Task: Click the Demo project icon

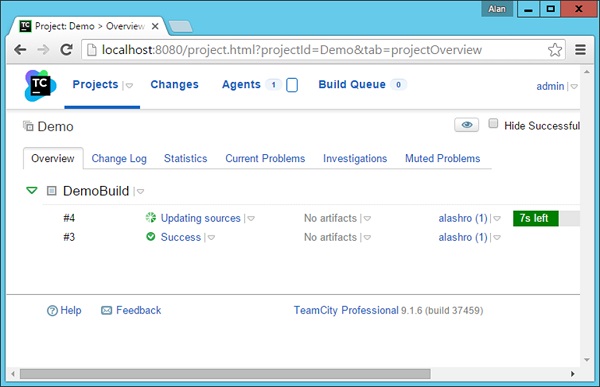Action: click(x=28, y=126)
